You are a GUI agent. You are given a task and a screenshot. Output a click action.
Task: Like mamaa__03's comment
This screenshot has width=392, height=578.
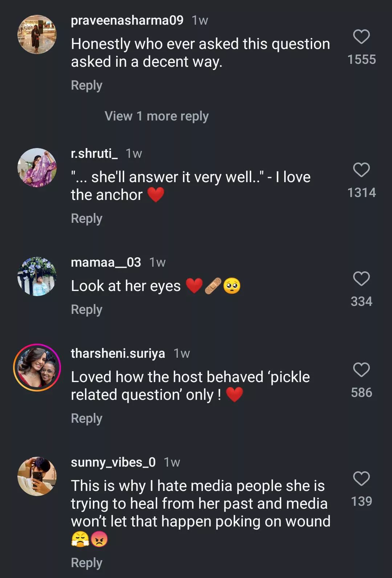coord(361,279)
